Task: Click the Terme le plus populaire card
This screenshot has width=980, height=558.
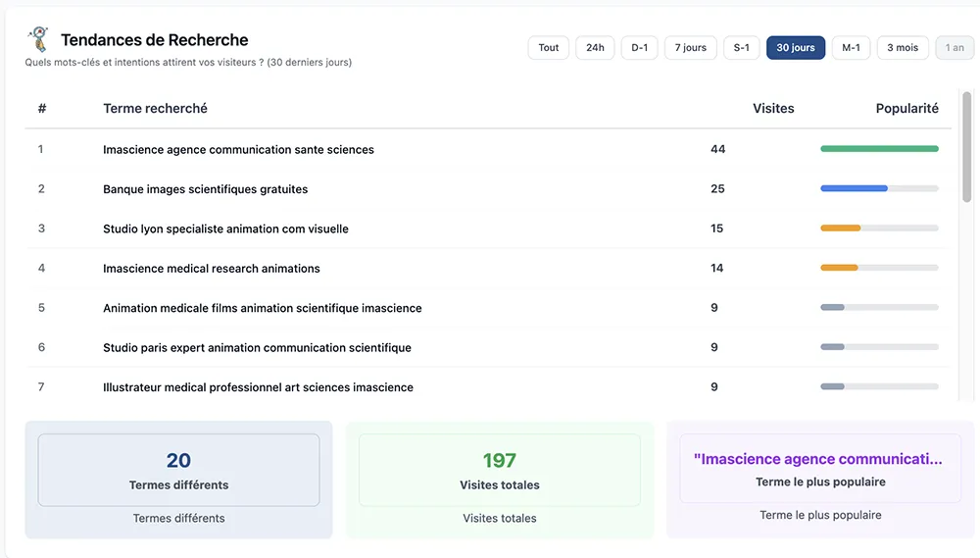Action: tap(820, 480)
